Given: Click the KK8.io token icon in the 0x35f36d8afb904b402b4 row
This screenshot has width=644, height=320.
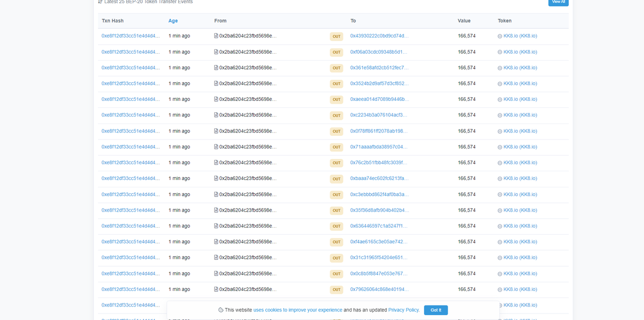Looking at the screenshot, I should [x=500, y=210].
